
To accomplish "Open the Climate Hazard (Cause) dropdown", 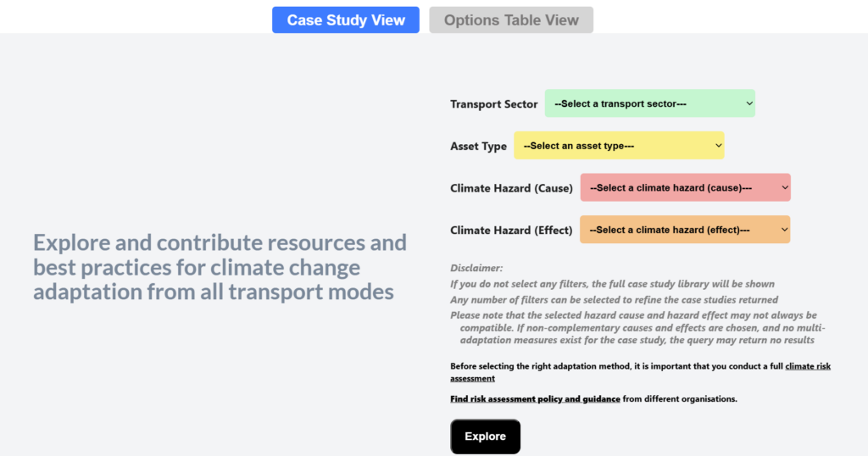I will (685, 187).
